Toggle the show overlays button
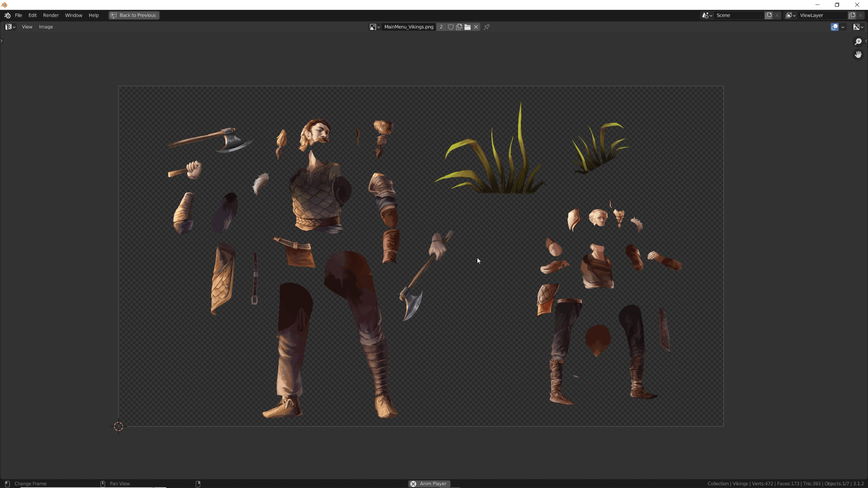Viewport: 868px width, 488px height. pos(835,27)
